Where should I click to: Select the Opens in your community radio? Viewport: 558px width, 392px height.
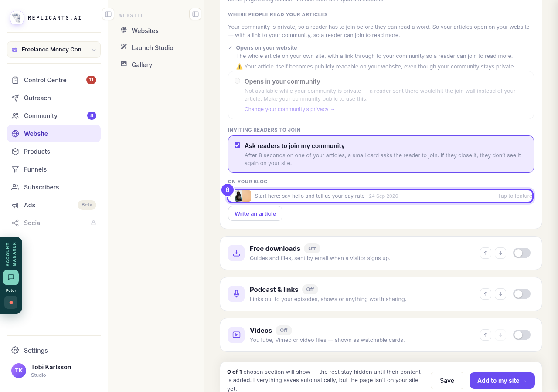(237, 81)
